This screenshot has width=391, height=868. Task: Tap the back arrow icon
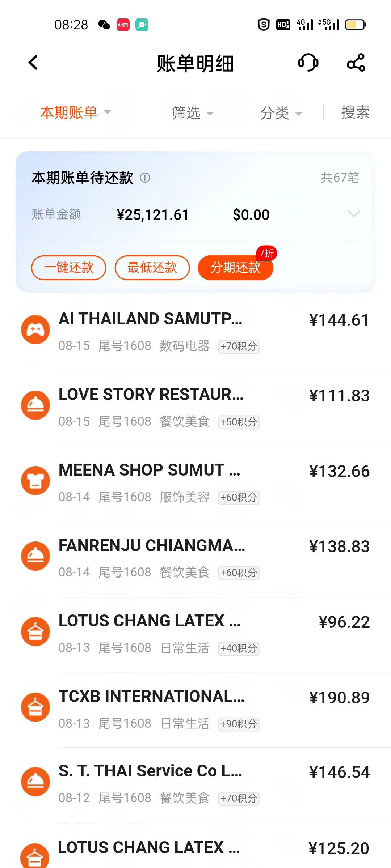33,63
